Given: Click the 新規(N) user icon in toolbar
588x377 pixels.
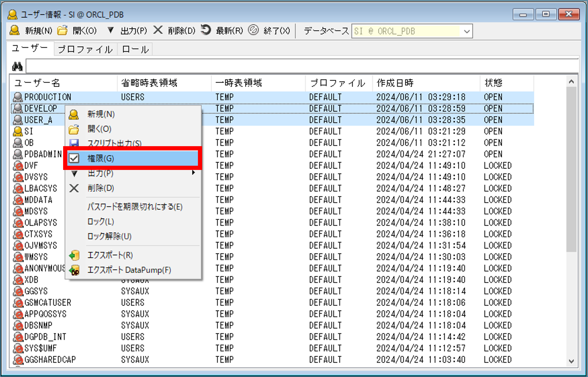Looking at the screenshot, I should pyautogui.click(x=14, y=31).
